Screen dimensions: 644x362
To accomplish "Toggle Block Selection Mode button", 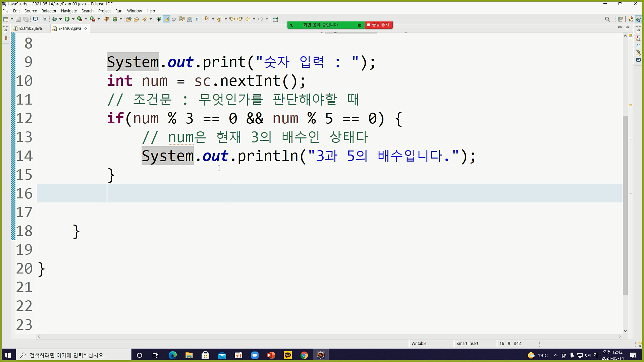I will (x=190, y=19).
